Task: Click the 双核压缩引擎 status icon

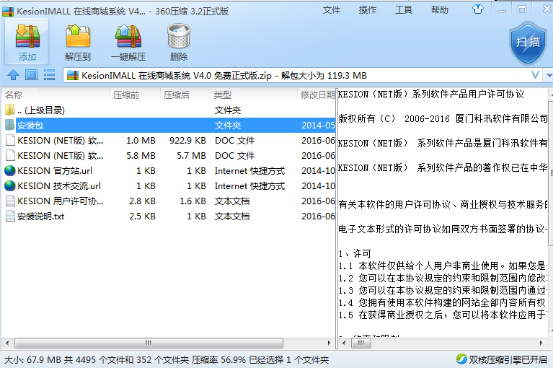Action: click(461, 360)
